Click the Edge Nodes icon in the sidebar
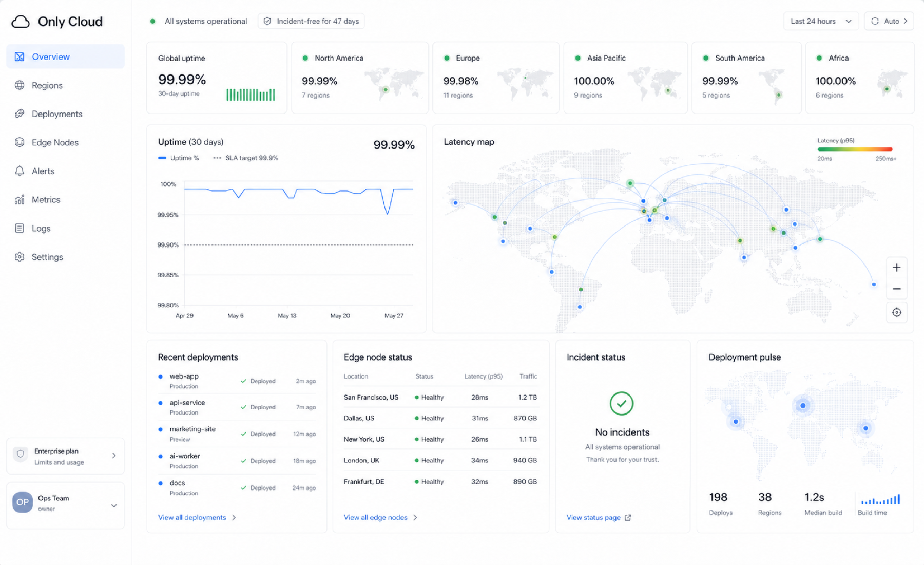 point(20,142)
